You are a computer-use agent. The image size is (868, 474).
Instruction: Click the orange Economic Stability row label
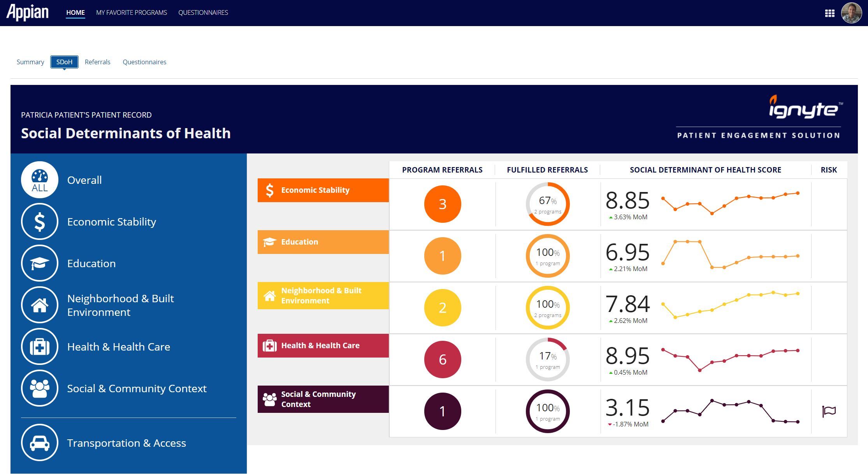pos(323,190)
